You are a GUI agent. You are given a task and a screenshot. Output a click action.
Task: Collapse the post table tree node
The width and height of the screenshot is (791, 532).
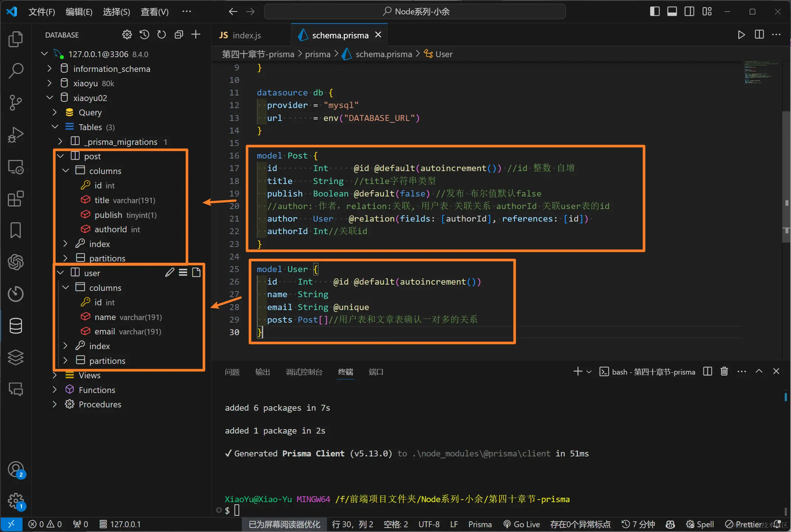pos(61,156)
